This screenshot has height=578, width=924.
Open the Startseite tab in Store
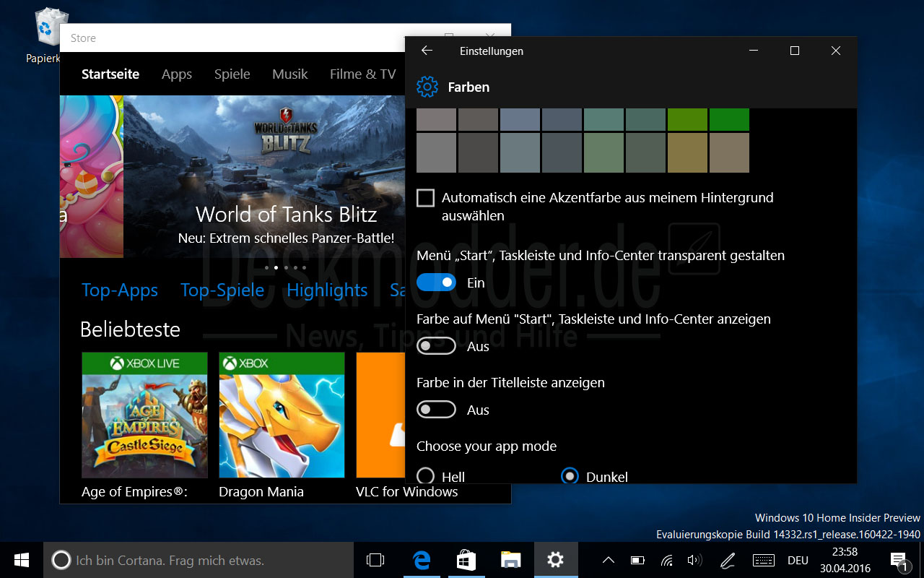coord(110,74)
